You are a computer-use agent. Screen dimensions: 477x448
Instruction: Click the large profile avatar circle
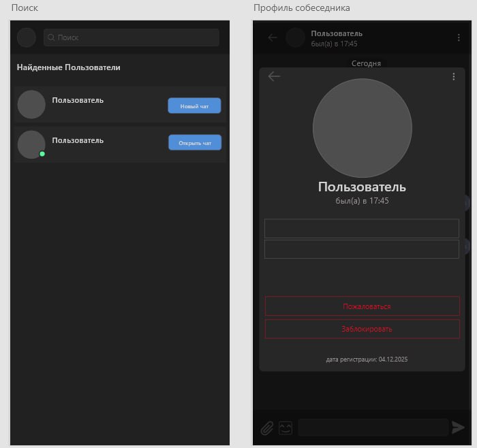[x=363, y=128]
